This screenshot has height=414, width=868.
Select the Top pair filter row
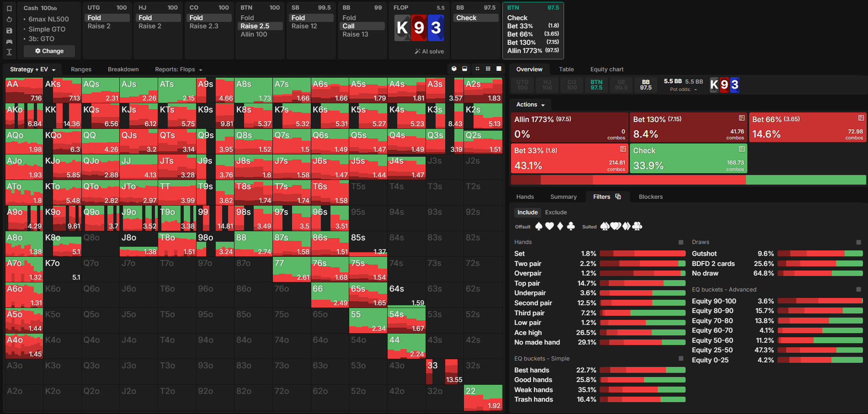coord(600,283)
